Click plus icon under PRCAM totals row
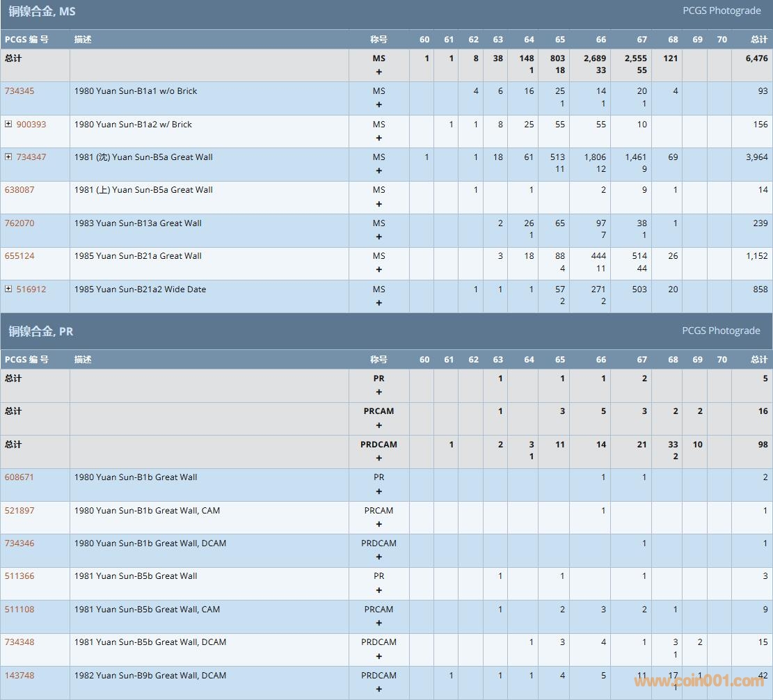Viewport: 773px width, 700px height. [378, 425]
